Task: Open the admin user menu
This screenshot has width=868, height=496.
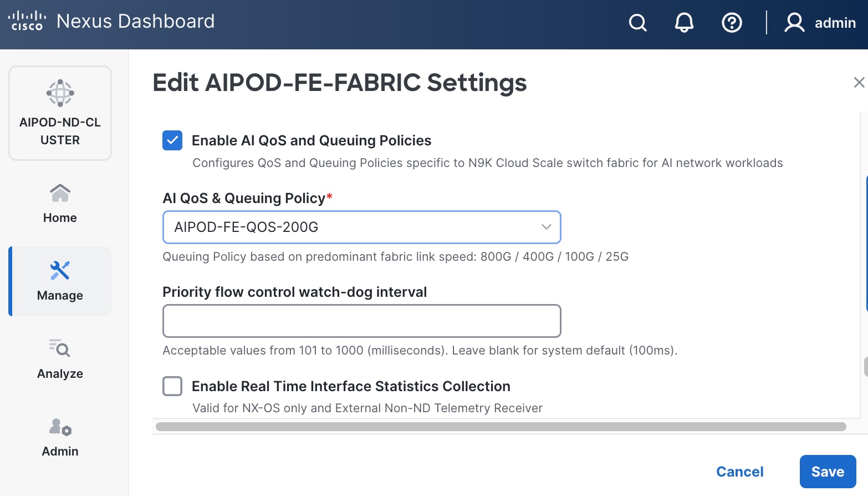Action: pyautogui.click(x=820, y=23)
